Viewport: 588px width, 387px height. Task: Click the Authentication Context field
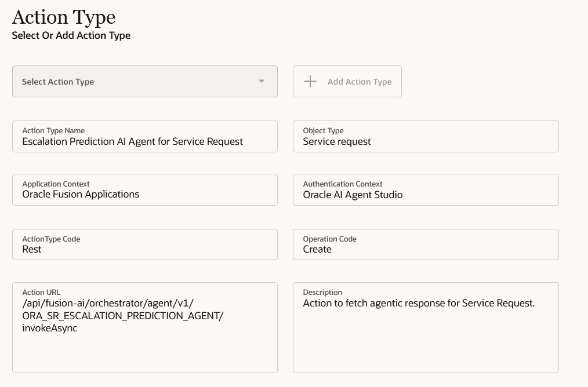(426, 190)
